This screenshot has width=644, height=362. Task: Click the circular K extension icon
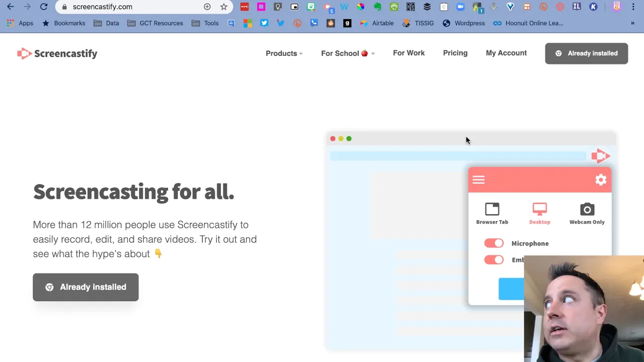593,7
